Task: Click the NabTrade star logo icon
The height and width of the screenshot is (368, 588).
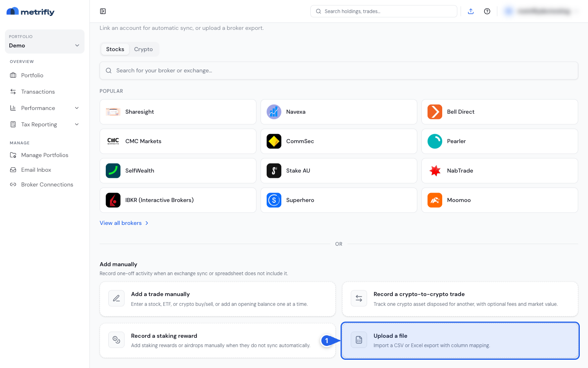Action: pos(435,171)
